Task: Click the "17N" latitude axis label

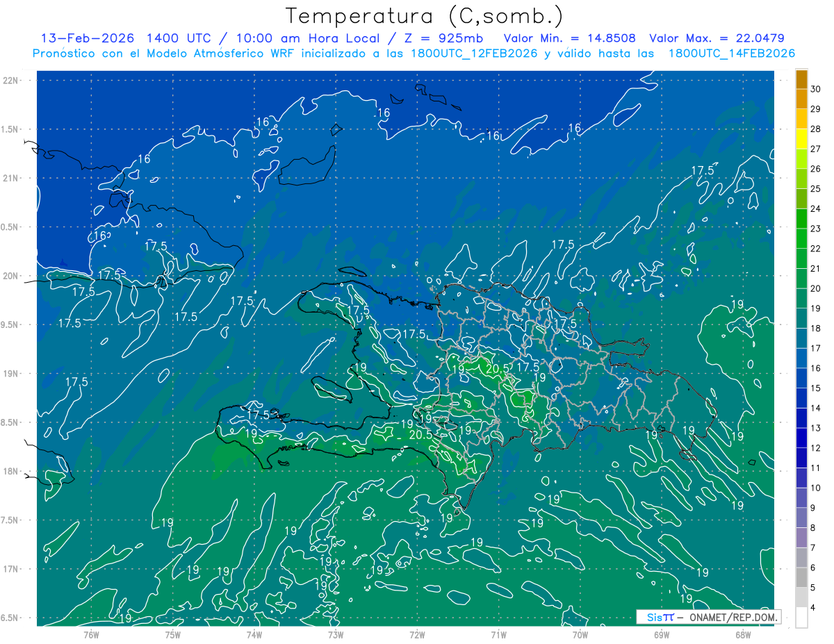Action: (x=10, y=569)
